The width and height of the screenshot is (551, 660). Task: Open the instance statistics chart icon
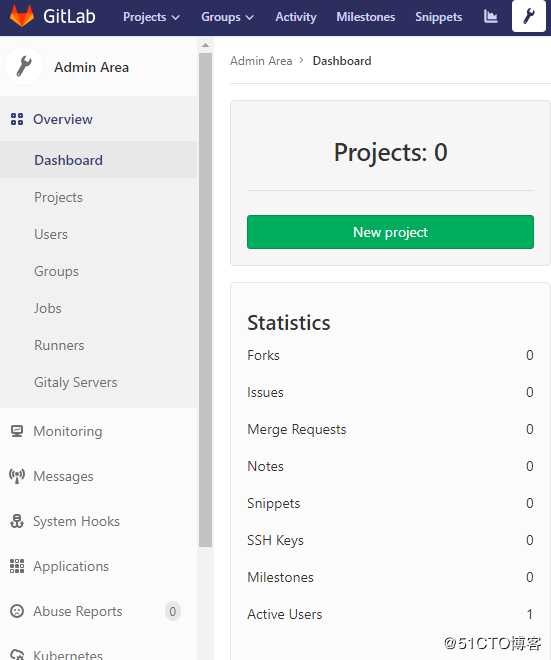pyautogui.click(x=490, y=16)
